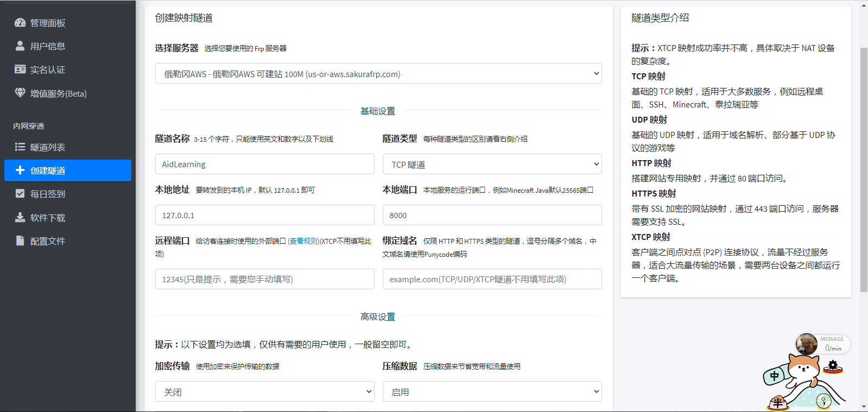Click the 基础设置 section heading
The width and height of the screenshot is (868, 412).
pyautogui.click(x=378, y=111)
